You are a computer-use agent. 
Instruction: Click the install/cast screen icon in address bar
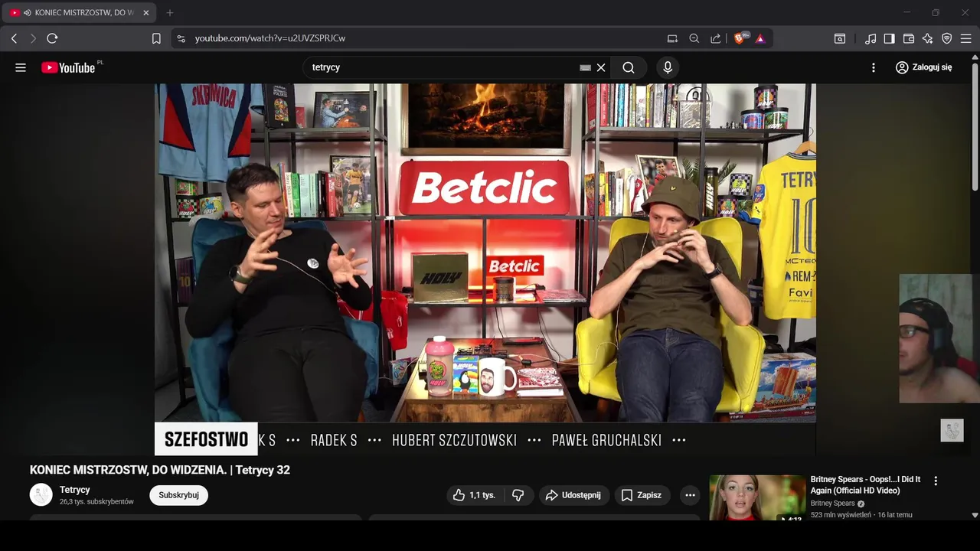[672, 38]
